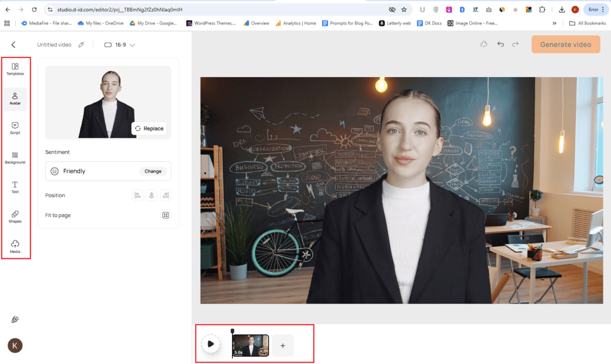Undo the last action
Screen dimensions: 611x364
point(501,44)
